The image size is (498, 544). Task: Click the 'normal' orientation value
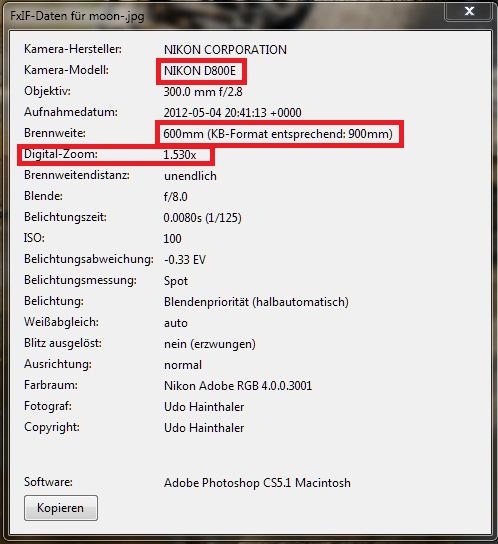[183, 365]
